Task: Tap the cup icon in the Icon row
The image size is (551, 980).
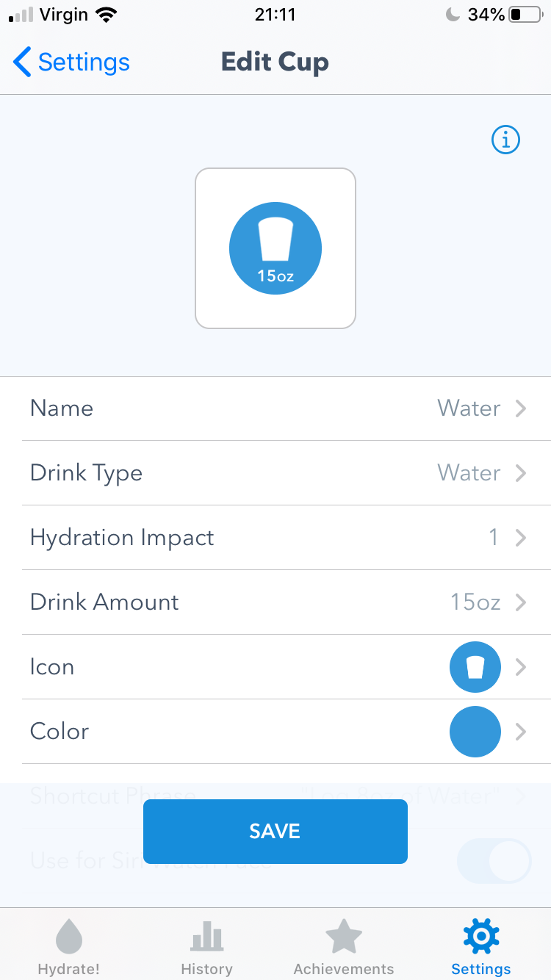Action: coord(475,667)
